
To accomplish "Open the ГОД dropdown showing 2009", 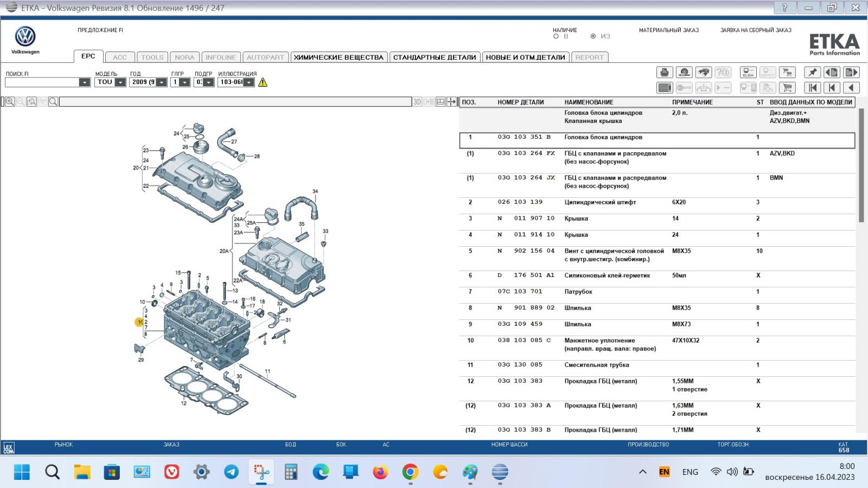I will pyautogui.click(x=162, y=82).
